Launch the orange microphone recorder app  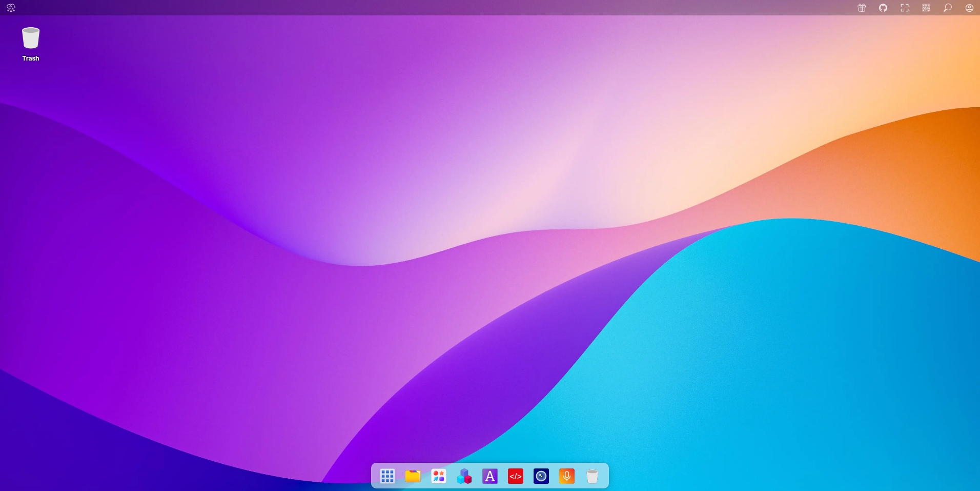pyautogui.click(x=567, y=476)
